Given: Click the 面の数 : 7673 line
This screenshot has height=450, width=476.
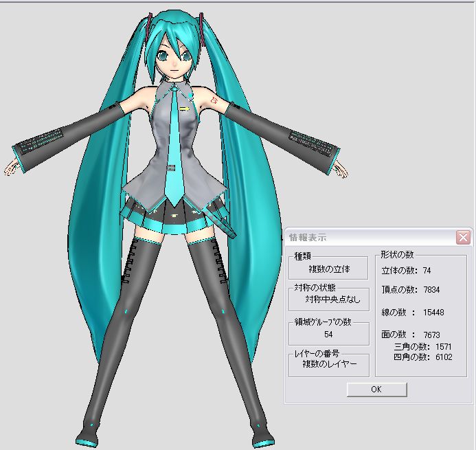Looking at the screenshot, I should [411, 335].
